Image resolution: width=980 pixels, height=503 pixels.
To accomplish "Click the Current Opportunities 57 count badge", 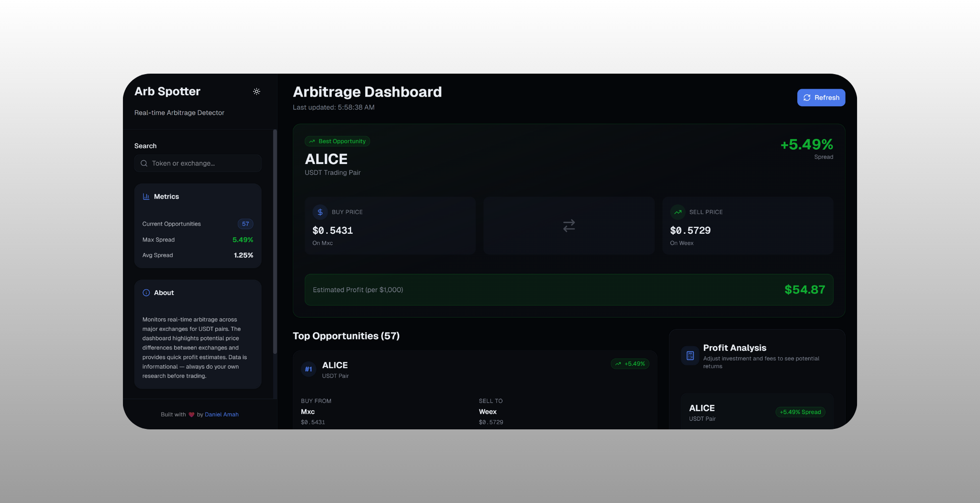I will click(245, 224).
